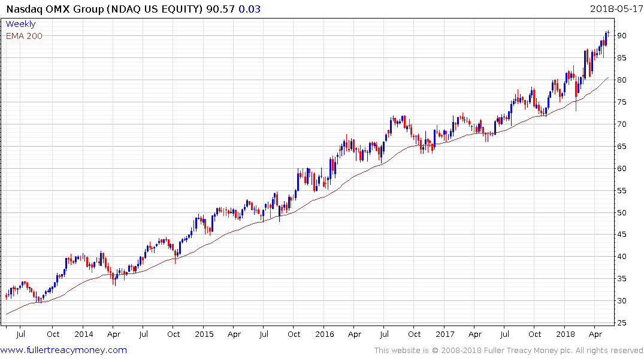
Task: Click the Weekly interval label
Action: 20,24
